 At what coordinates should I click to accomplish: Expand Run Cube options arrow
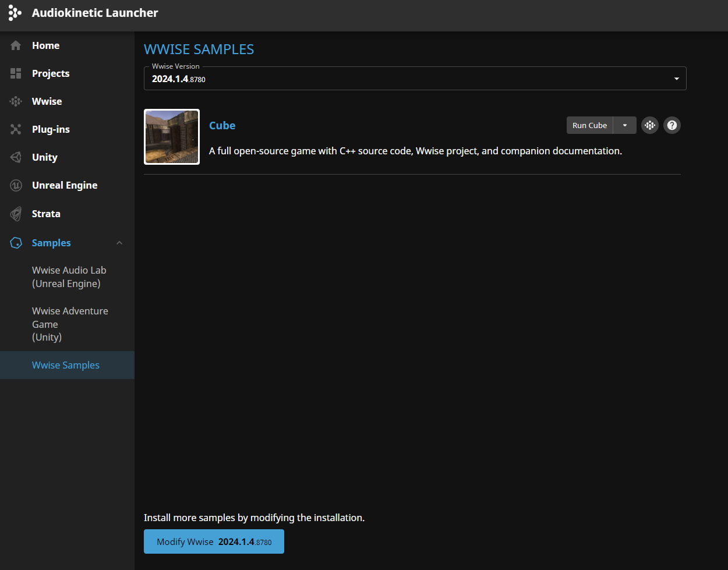pos(625,125)
